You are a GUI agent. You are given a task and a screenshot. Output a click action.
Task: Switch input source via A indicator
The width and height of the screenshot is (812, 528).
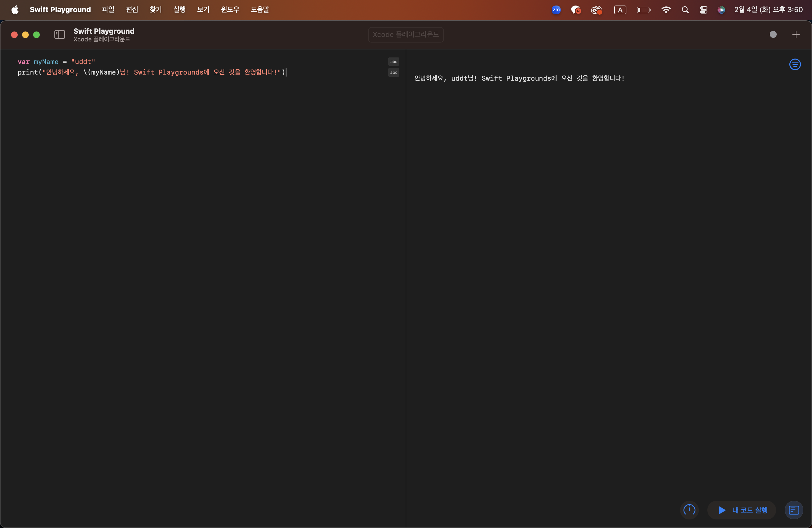620,10
